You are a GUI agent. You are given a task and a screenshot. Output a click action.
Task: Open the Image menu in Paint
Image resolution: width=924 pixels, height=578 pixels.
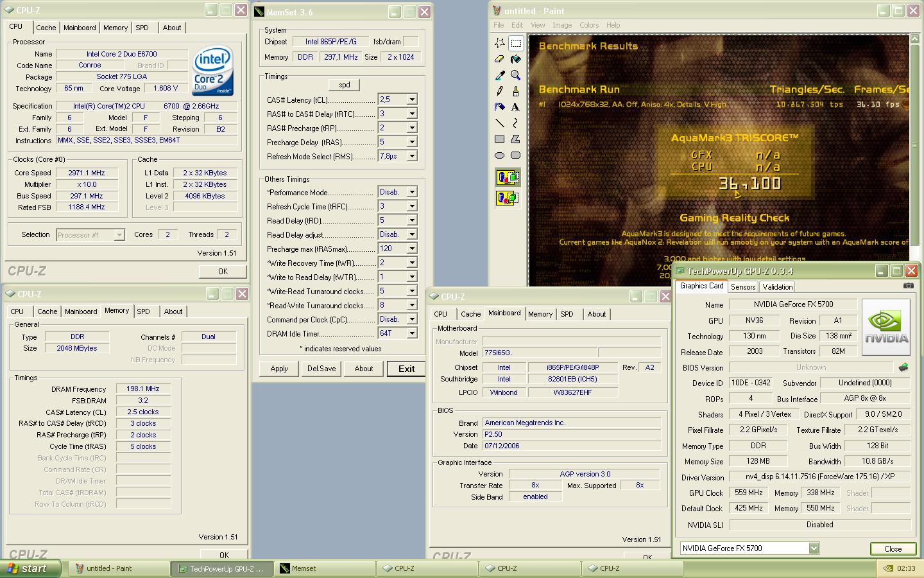(x=562, y=25)
